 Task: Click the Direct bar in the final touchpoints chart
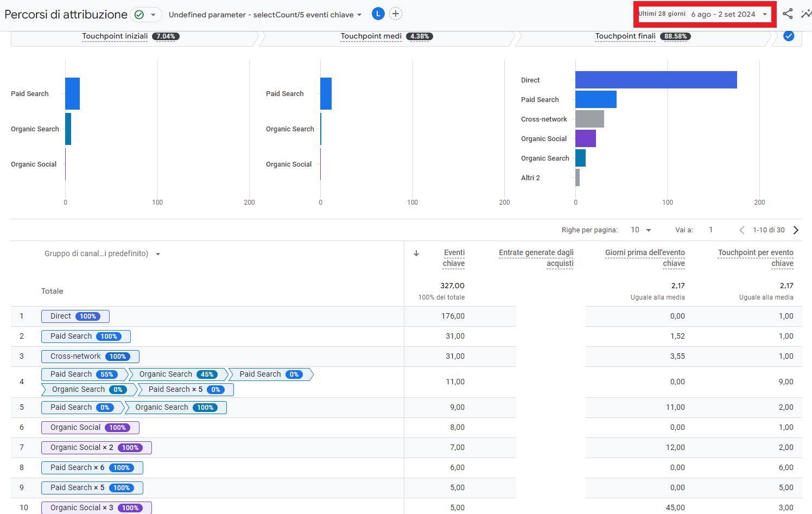[656, 80]
